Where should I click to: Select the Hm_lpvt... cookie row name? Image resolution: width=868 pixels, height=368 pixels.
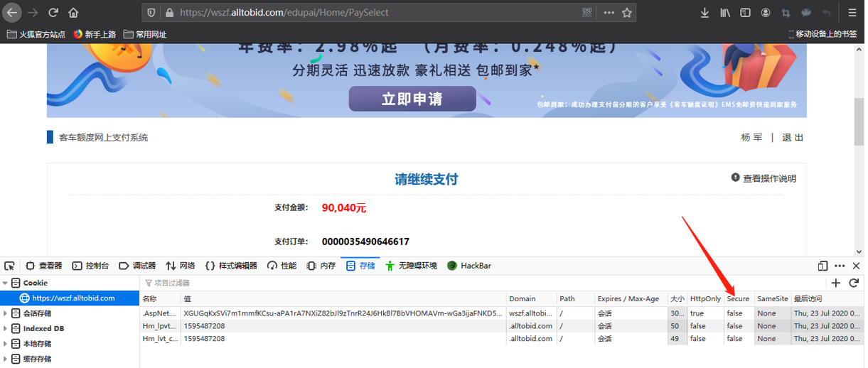[x=160, y=326]
